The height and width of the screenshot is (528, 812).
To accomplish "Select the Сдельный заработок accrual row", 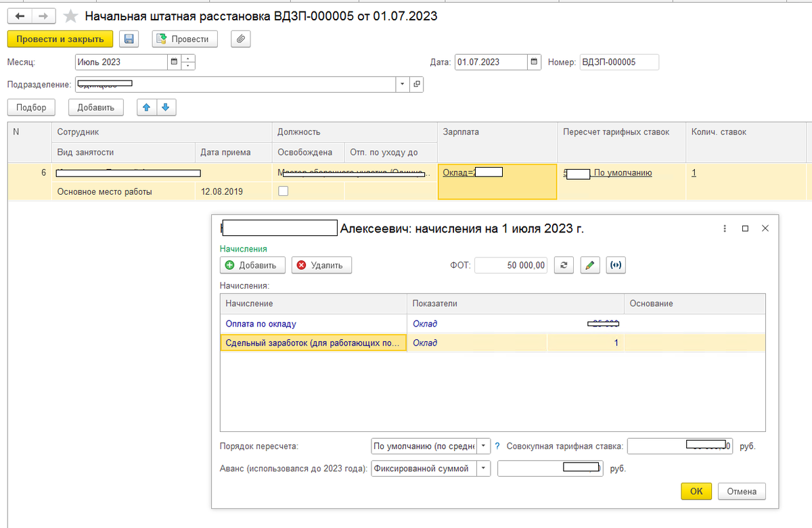I will (493, 343).
